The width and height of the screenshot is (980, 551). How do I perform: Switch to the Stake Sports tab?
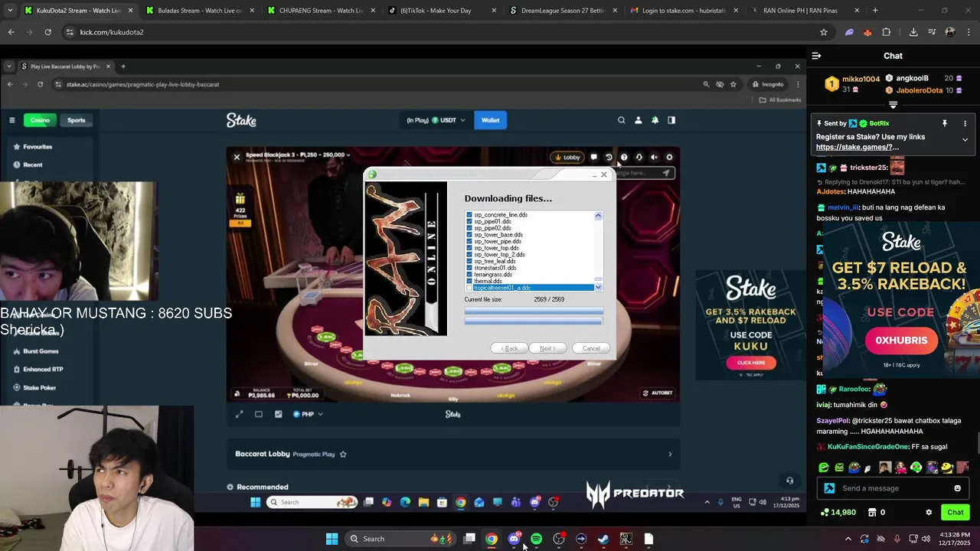click(x=77, y=120)
